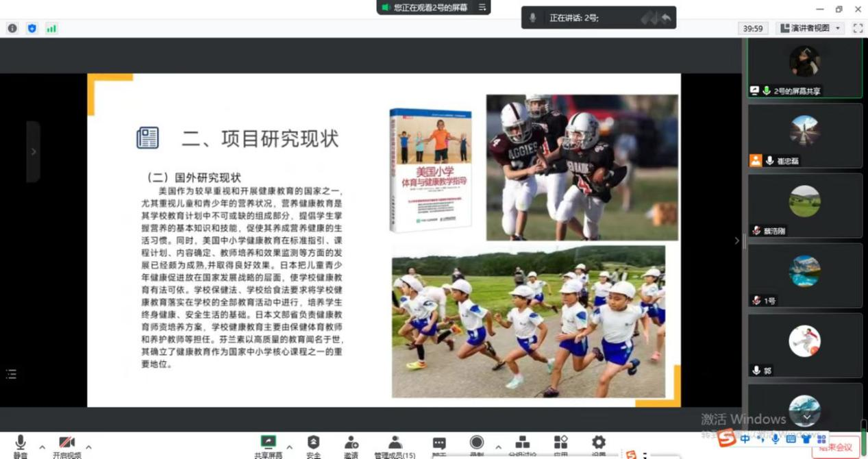
Task: Select 崔忠磊's participant video tile
Action: (x=804, y=136)
